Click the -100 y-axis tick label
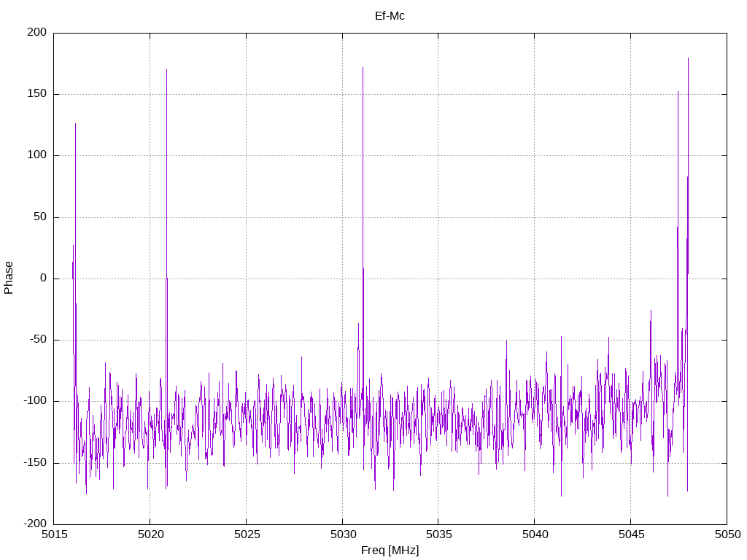 35,401
